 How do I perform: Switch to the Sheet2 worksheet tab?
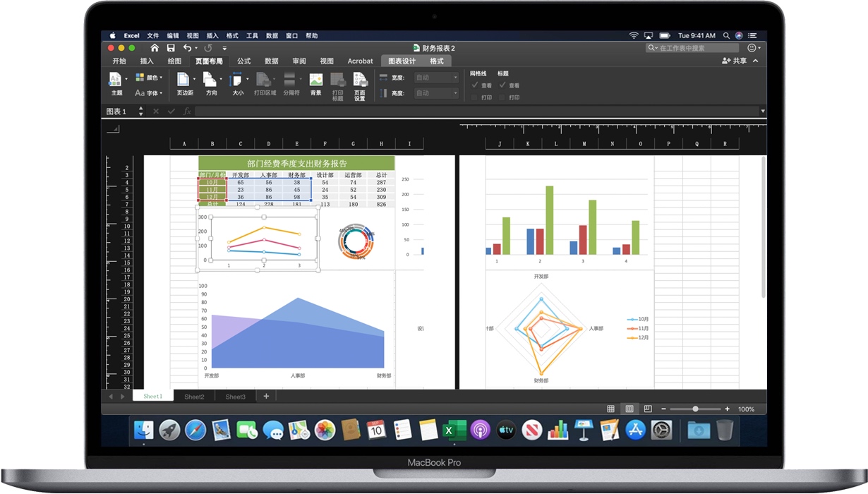click(193, 396)
